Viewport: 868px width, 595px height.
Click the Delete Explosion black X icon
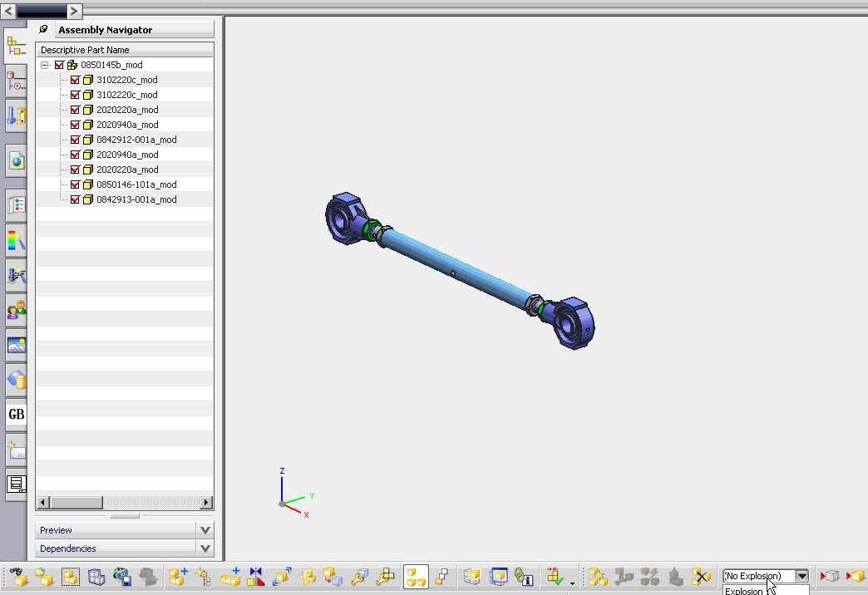click(702, 577)
